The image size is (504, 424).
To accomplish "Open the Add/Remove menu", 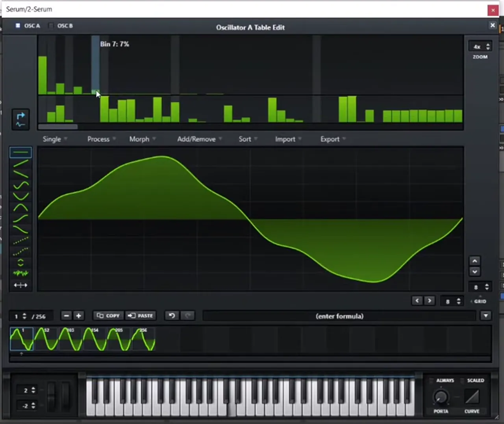I will (200, 139).
